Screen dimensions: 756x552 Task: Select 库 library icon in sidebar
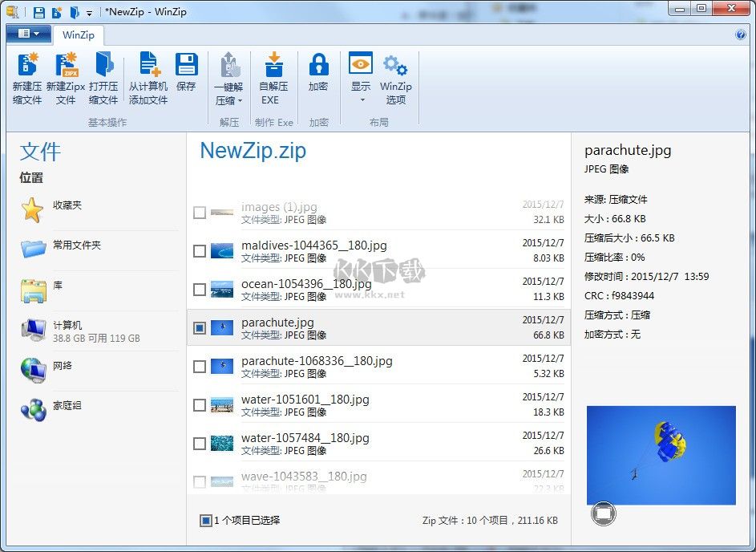[33, 290]
